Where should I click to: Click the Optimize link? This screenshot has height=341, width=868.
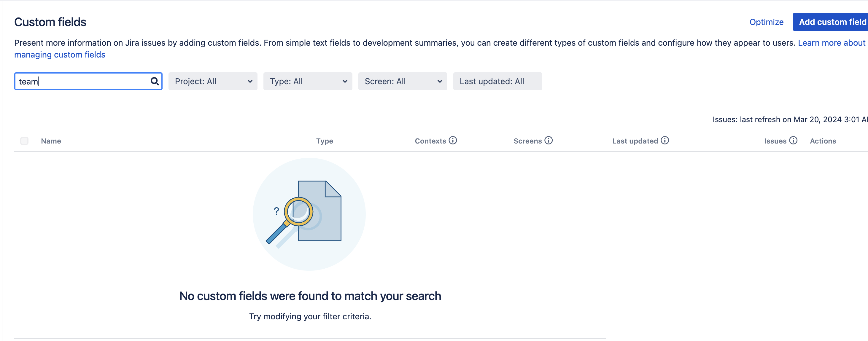(766, 22)
